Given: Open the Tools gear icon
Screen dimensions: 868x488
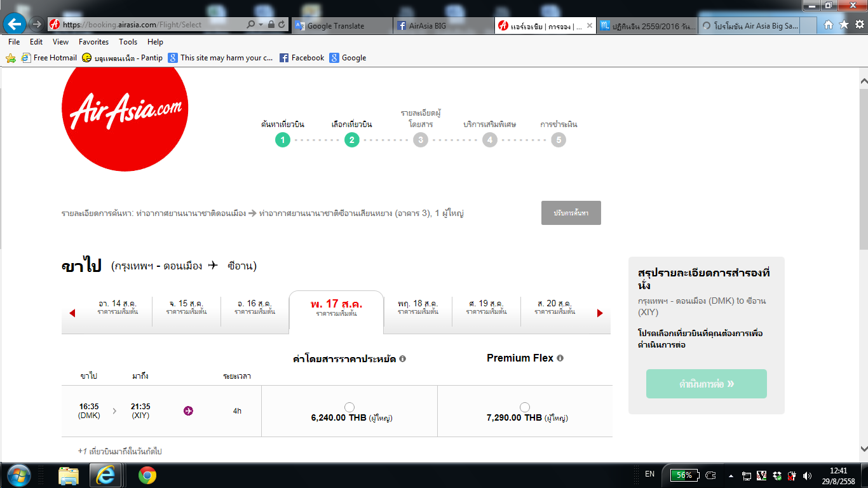Looking at the screenshot, I should click(x=859, y=25).
